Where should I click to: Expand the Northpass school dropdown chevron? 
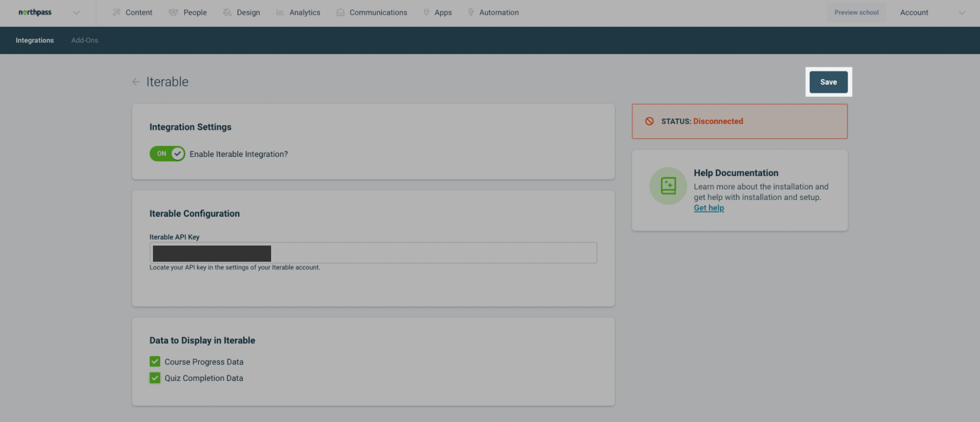tap(76, 13)
